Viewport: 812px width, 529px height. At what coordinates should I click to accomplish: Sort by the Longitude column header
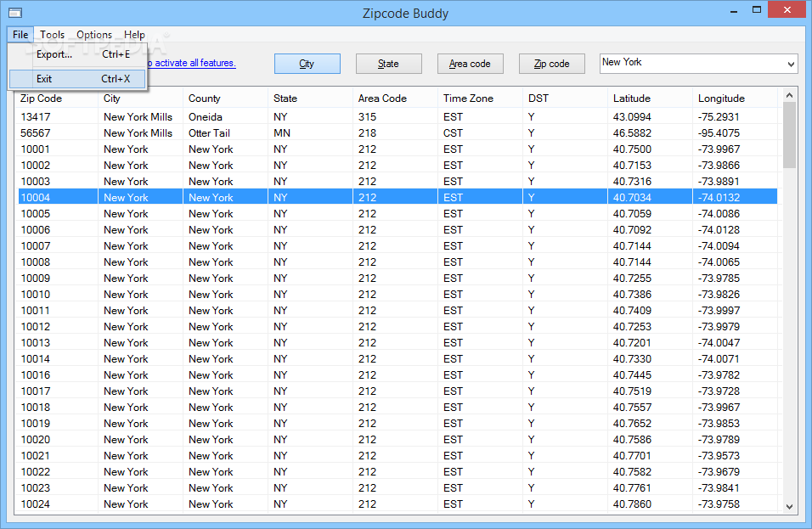(x=735, y=98)
